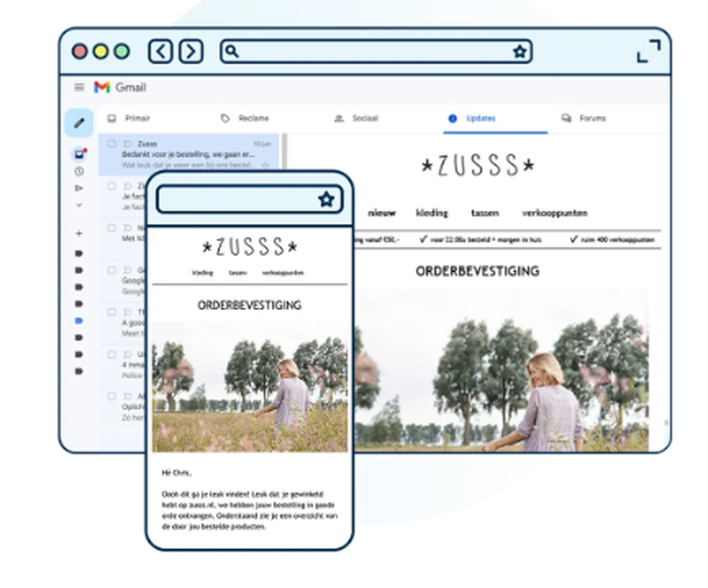
Task: Click the yellow window control dot
Action: [x=101, y=52]
